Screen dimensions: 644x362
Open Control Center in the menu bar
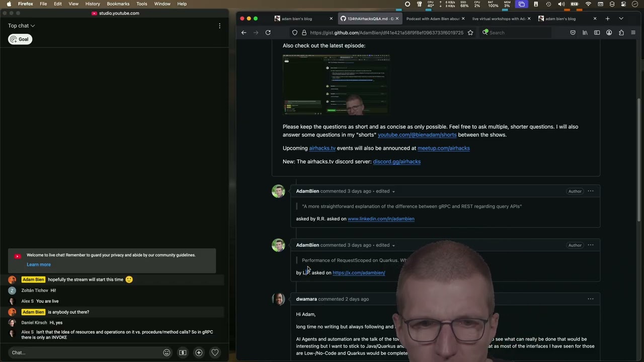pyautogui.click(x=623, y=4)
